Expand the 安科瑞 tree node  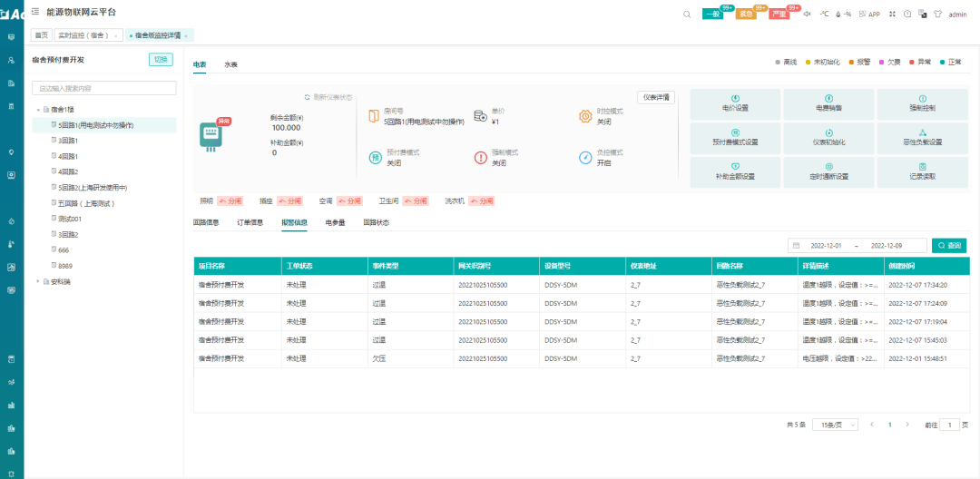coord(38,281)
